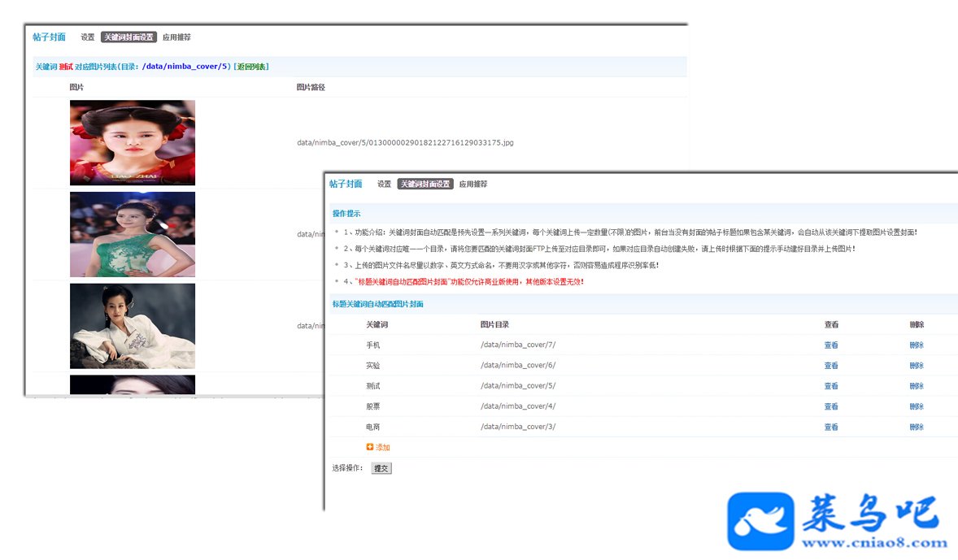
Task: Delete the 电商 keyword row
Action: 917,427
